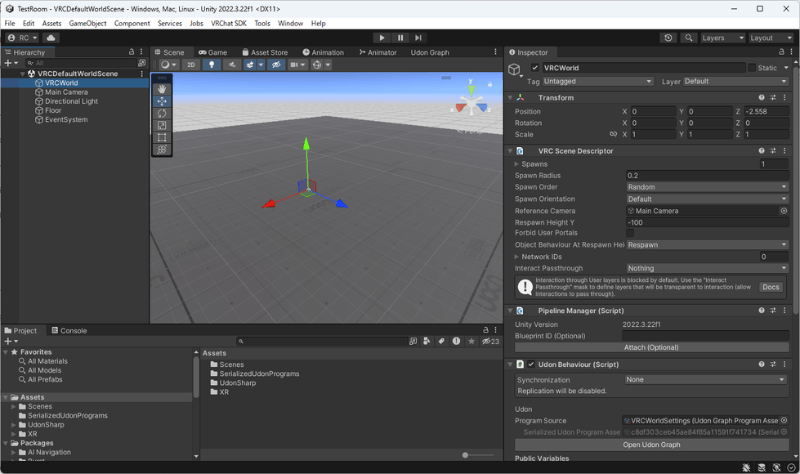Screen dimensions: 800x474
Task: Collapse VRCDefaultWorldScene in Hierarchy
Action: coord(22,74)
